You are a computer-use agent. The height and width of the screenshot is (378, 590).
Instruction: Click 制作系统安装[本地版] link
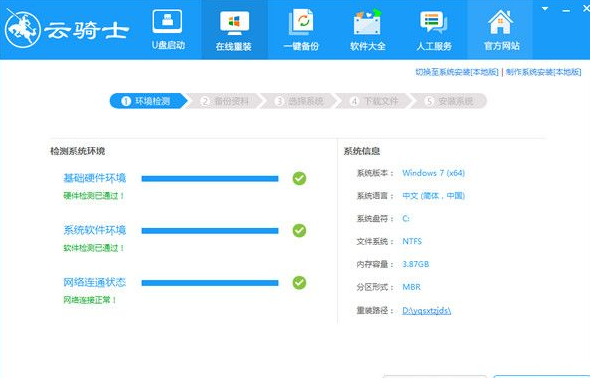tap(543, 72)
